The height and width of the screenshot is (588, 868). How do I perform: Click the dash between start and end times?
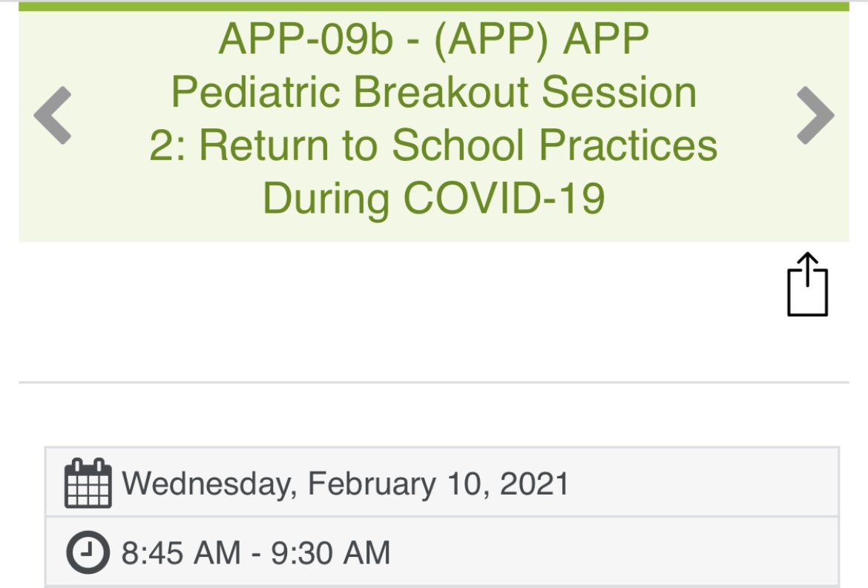[x=256, y=554]
